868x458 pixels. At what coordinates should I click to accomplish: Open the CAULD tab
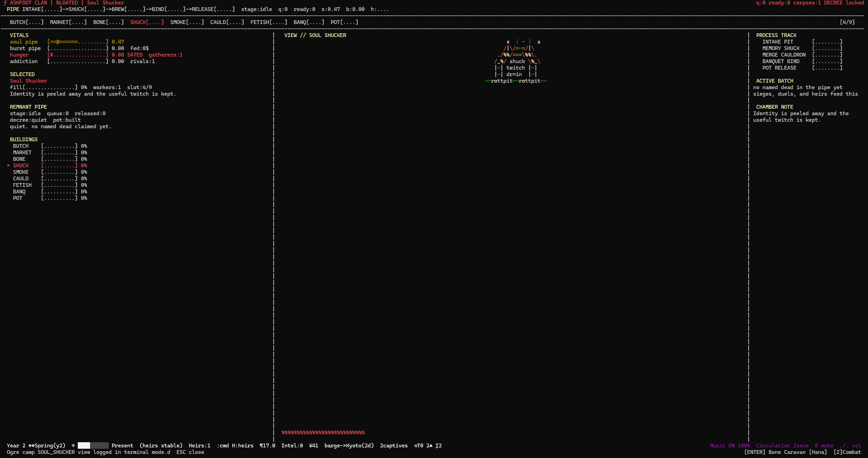tap(227, 22)
